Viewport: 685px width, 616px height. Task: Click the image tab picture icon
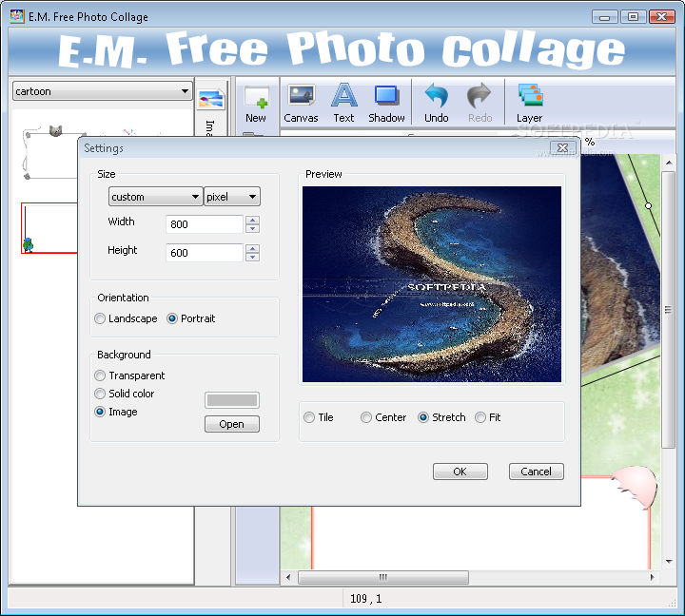point(211,99)
